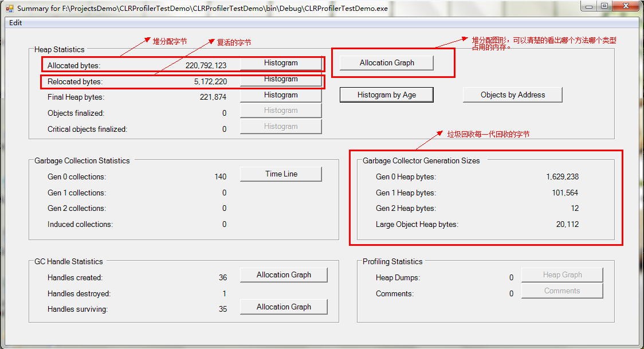Click the Gen 0 Heap bytes value
The width and height of the screenshot is (644, 349).
[x=562, y=177]
